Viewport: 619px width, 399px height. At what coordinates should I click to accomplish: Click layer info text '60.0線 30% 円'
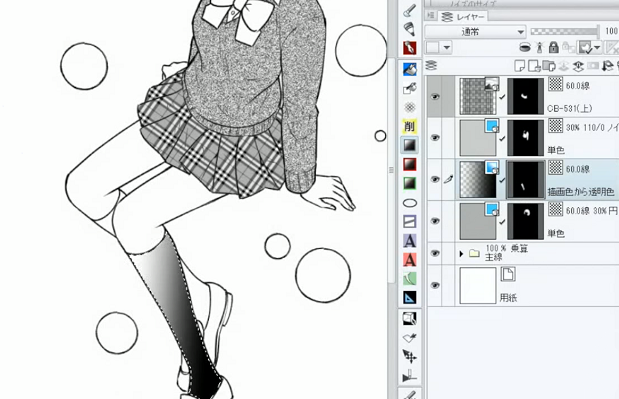[591, 211]
